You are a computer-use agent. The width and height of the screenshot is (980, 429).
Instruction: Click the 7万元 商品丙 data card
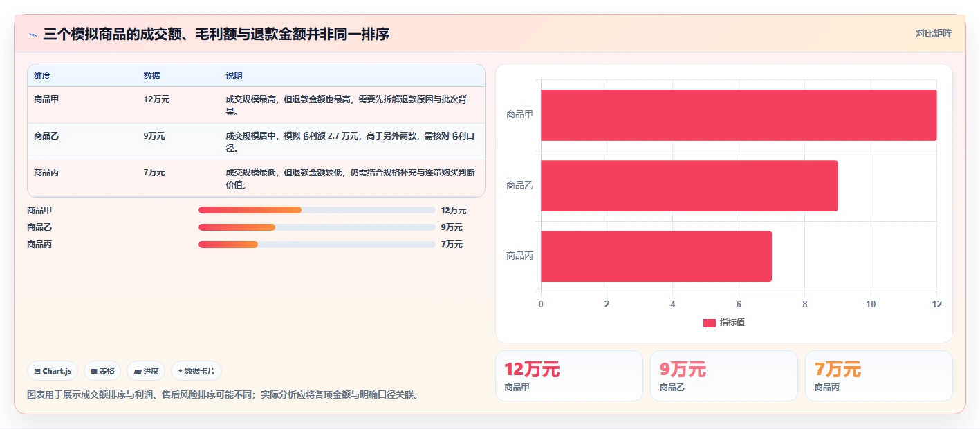(x=879, y=376)
